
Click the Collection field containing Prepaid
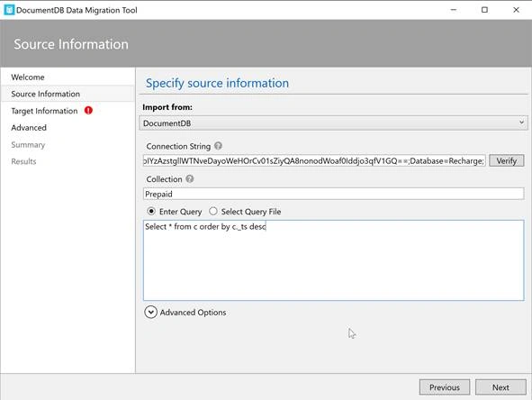coord(334,194)
